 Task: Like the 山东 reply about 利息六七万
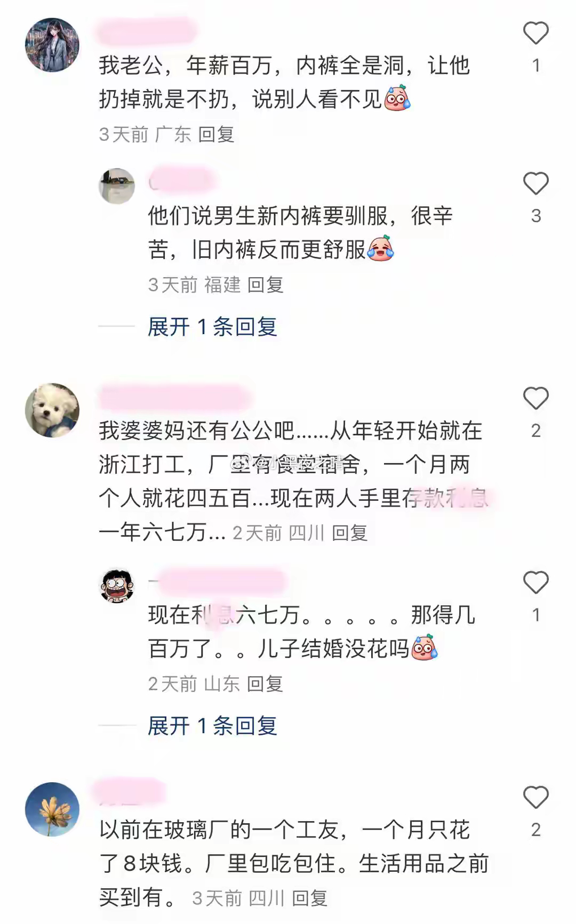click(536, 582)
